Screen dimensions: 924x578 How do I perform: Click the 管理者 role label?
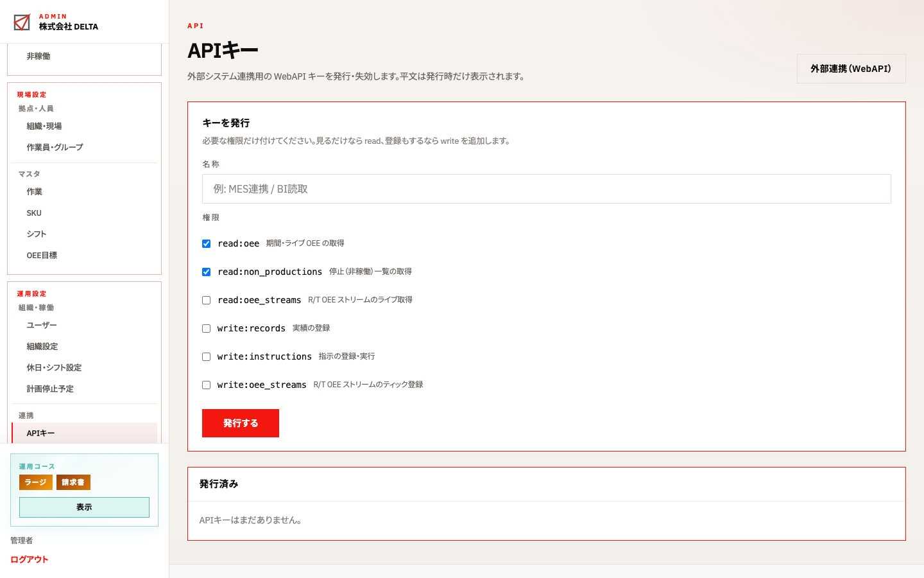(22, 541)
